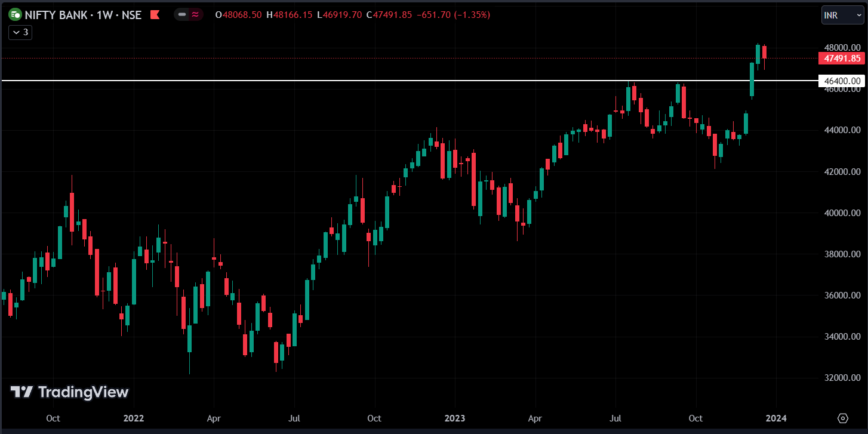This screenshot has width=868, height=434.
Task: Click the 2023 label on the time axis
Action: (455, 418)
